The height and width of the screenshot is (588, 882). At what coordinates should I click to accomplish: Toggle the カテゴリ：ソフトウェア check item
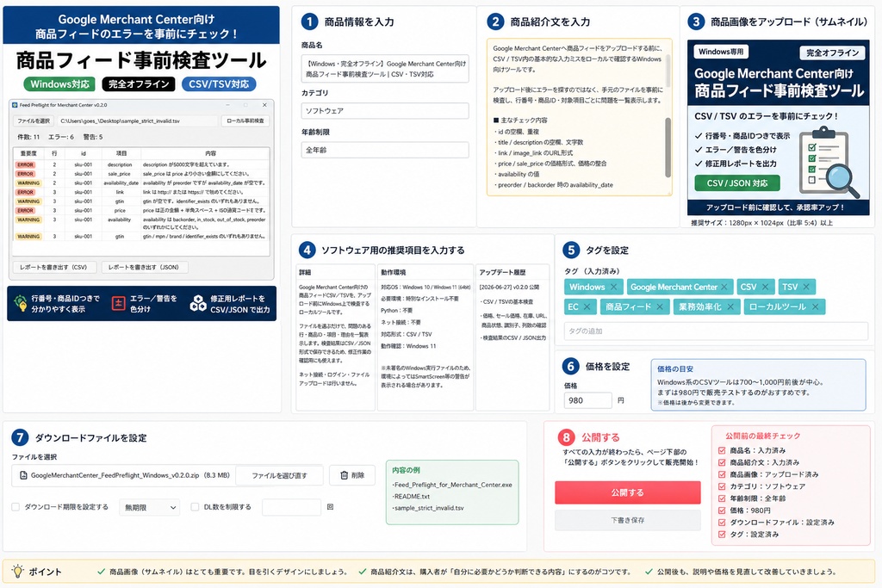pos(722,486)
